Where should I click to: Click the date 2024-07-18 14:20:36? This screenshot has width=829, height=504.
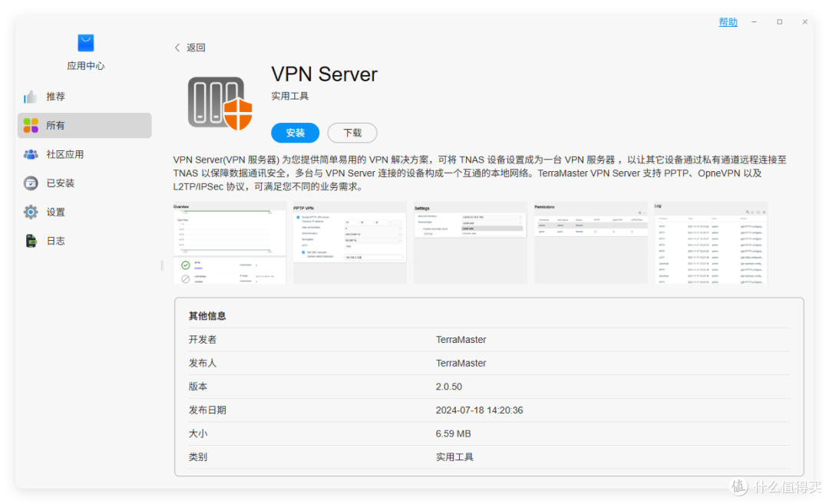pos(479,410)
